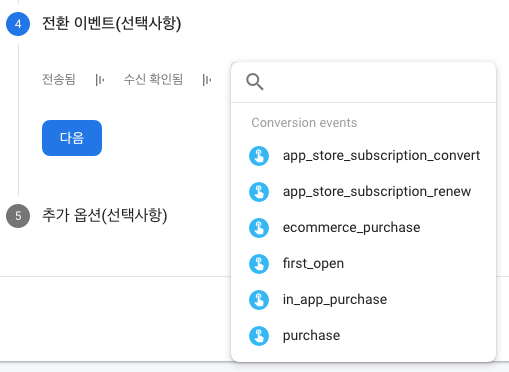Click the Conversion events heading
509x372 pixels.
click(304, 123)
